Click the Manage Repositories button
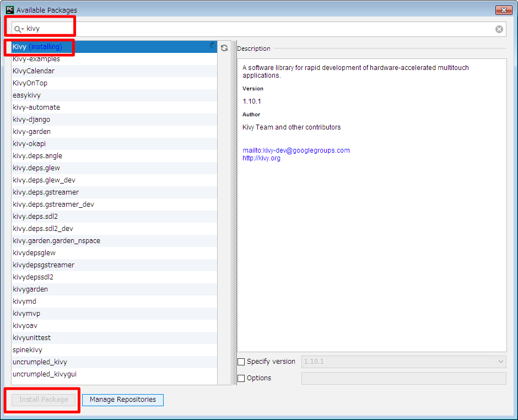The image size is (518, 420). tap(122, 400)
